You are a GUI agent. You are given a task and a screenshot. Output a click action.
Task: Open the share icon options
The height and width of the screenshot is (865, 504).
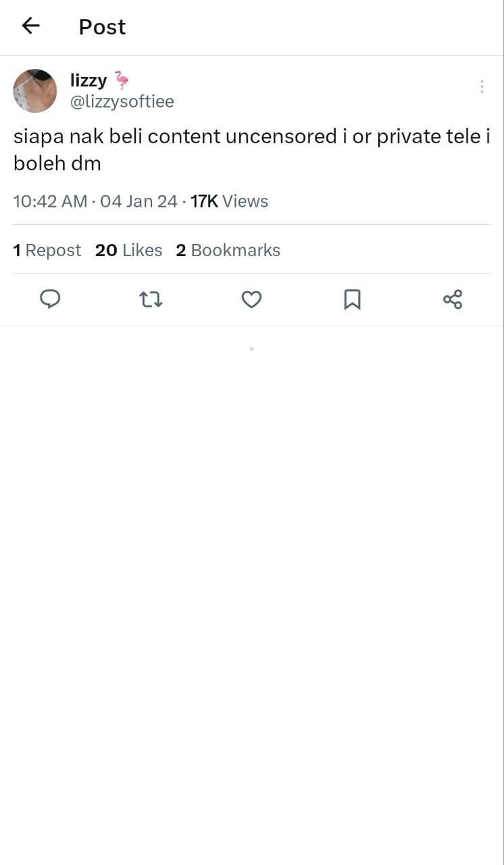tap(452, 299)
